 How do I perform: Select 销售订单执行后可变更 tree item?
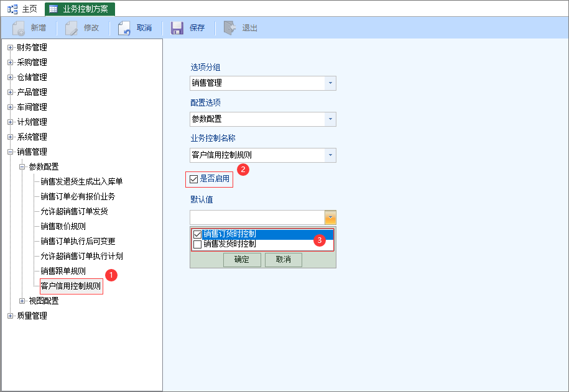tap(78, 241)
